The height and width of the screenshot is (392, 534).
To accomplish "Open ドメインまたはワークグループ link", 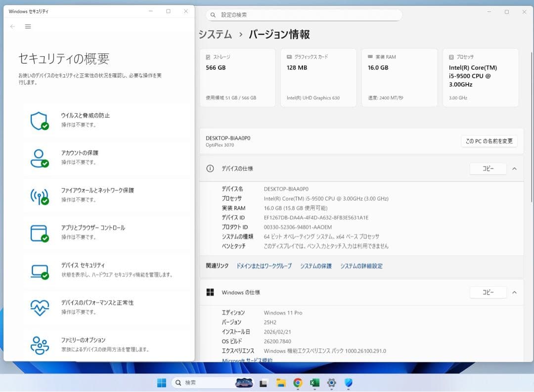I will 264,266.
